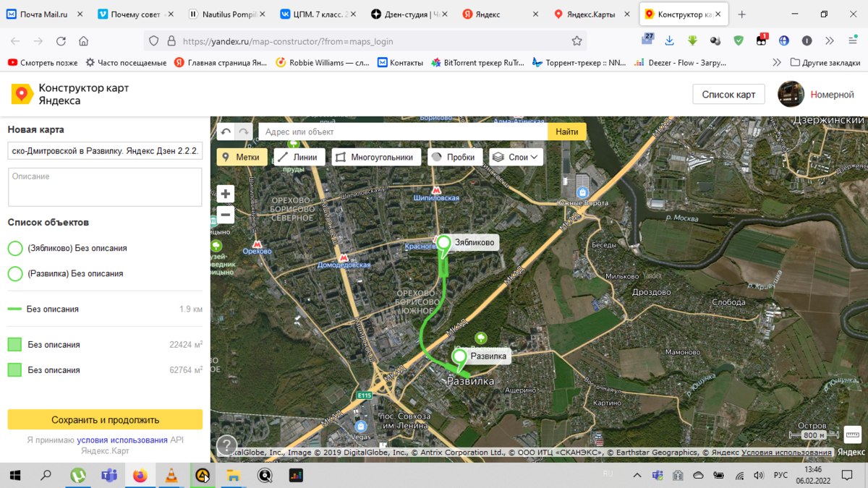Screen dimensions: 868x488
Task: Show more browser extensions chevron
Action: click(830, 41)
